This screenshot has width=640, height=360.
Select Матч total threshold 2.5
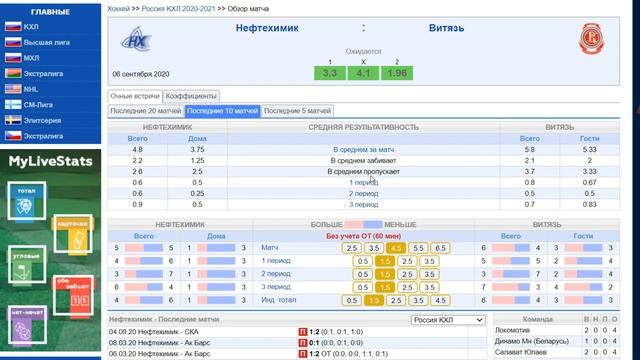351,248
